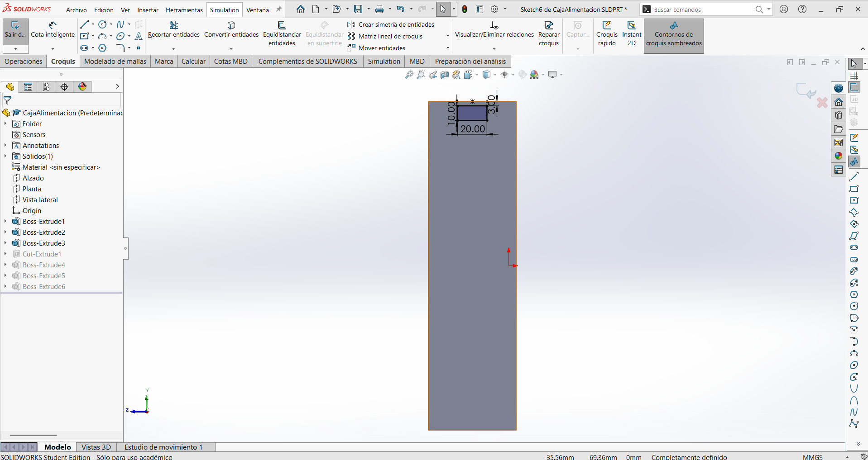Expand the Annotations node

[x=5, y=146]
